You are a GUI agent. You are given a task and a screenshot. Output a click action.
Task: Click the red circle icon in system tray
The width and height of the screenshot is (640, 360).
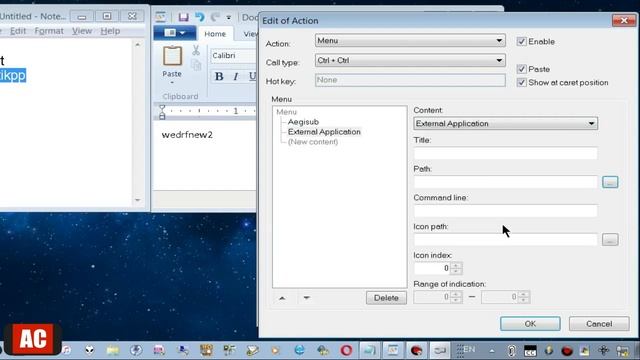[x=567, y=351]
